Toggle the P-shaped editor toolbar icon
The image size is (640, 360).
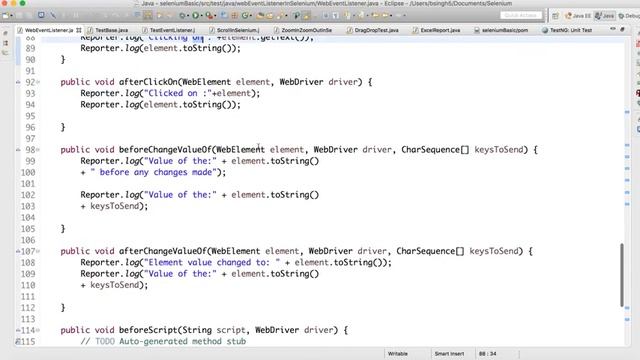(x=296, y=16)
